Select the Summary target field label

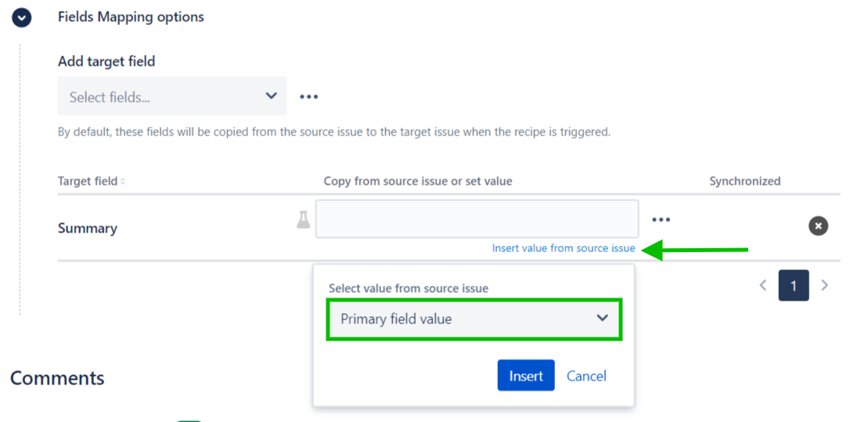point(88,229)
